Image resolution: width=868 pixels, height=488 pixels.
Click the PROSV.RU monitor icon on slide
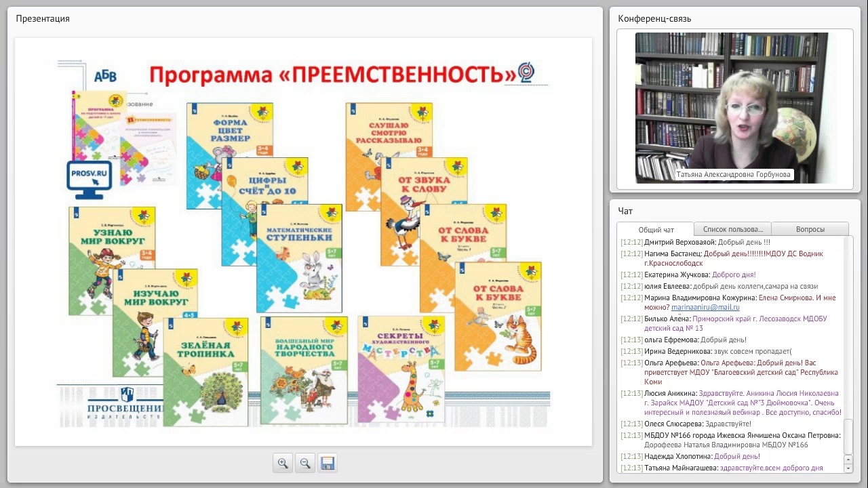pyautogui.click(x=90, y=179)
